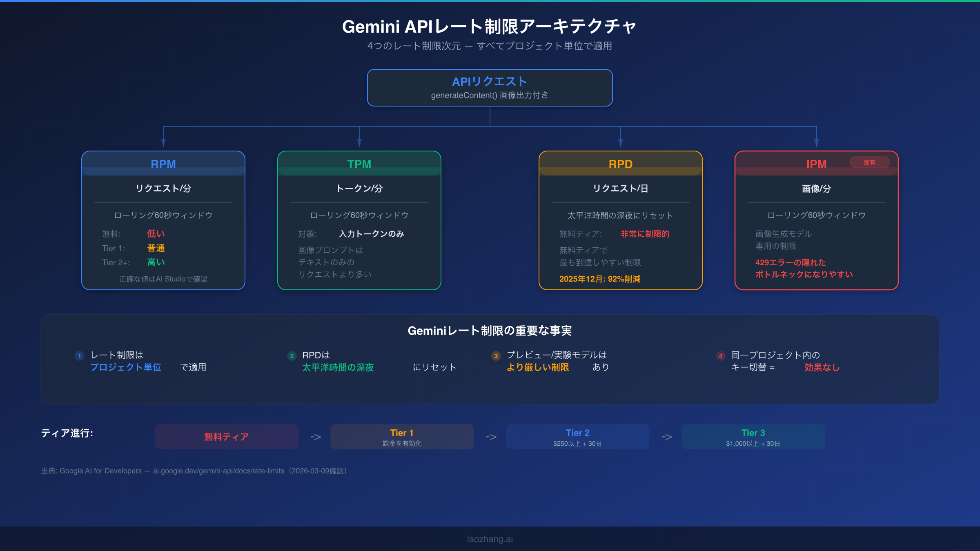Switch to the Tier 1 課金を有効化 stage
This screenshot has height=551, width=980.
pos(402,436)
